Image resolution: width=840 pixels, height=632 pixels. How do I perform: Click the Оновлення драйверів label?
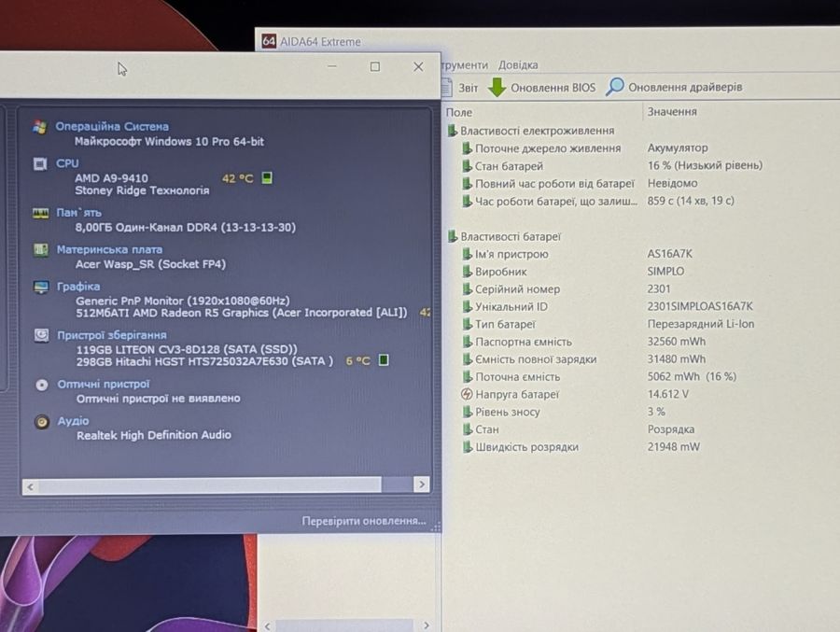[685, 87]
